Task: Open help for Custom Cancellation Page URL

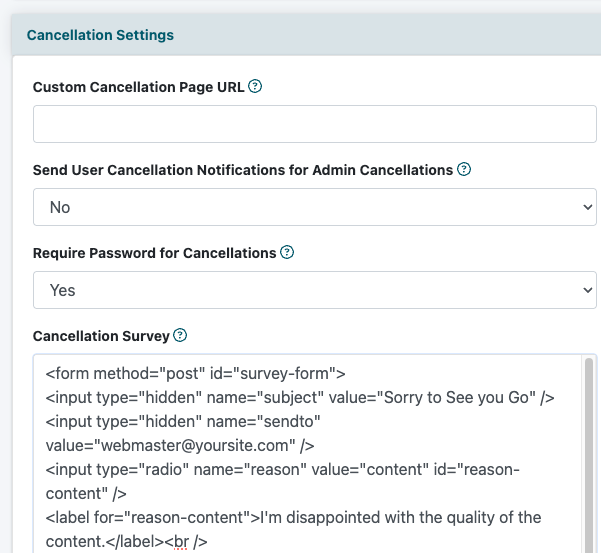Action: click(255, 86)
